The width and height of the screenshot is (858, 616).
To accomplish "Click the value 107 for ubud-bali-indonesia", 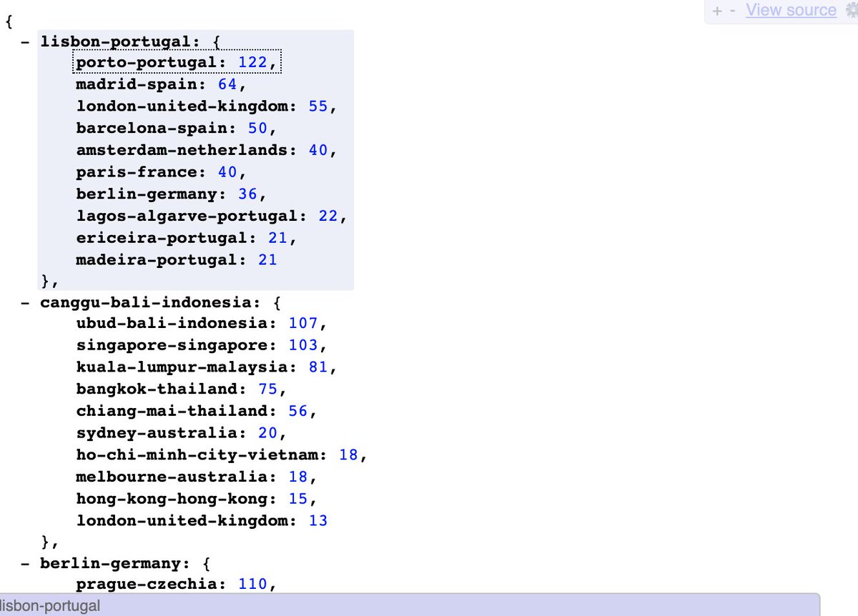I will (303, 324).
